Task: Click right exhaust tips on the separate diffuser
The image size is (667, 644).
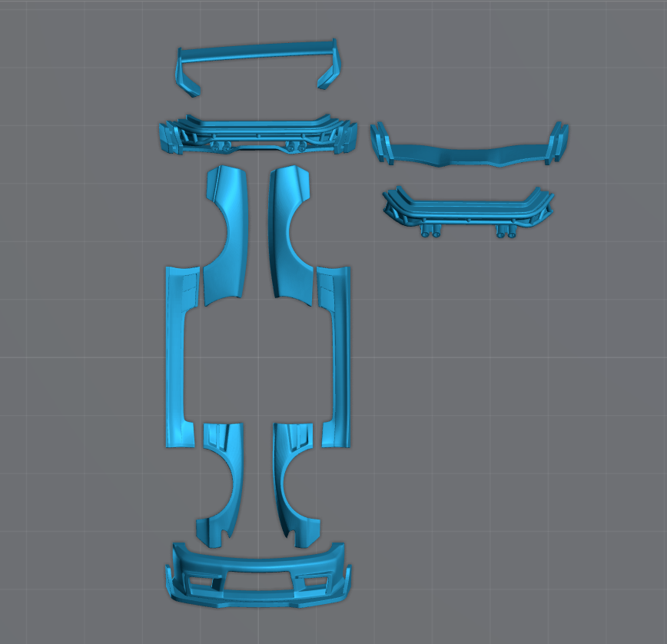Action: tap(506, 233)
